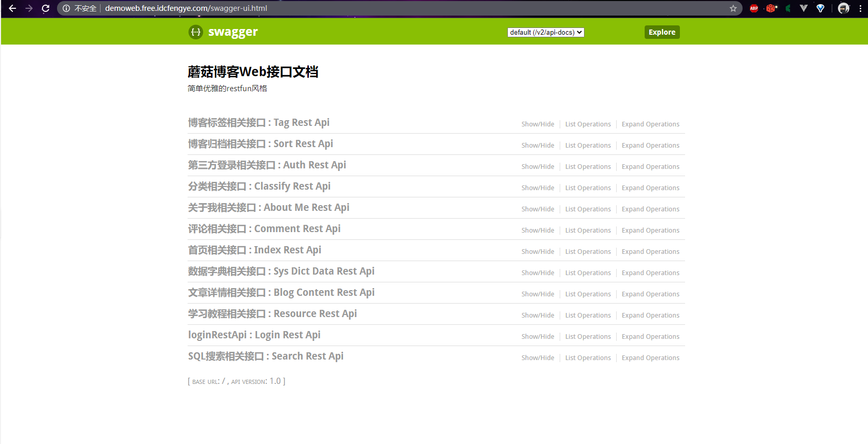Expand Operations for Search Rest Api
The image size is (868, 444).
click(x=650, y=358)
